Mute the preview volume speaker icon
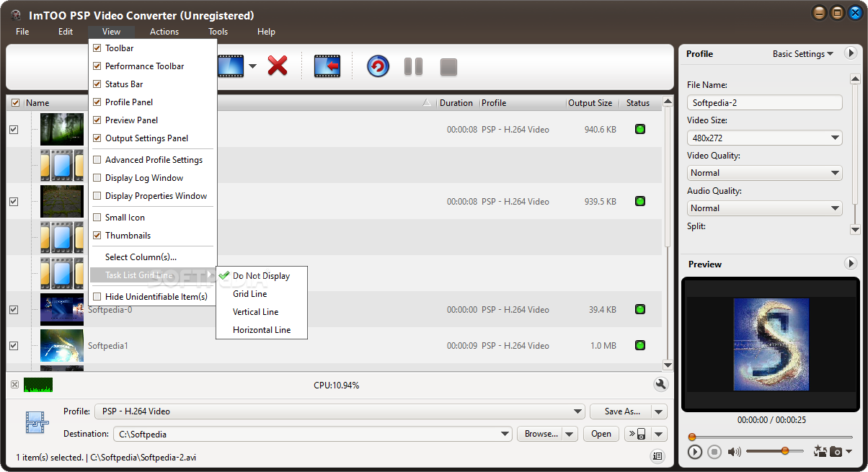Image resolution: width=868 pixels, height=472 pixels. tap(734, 452)
